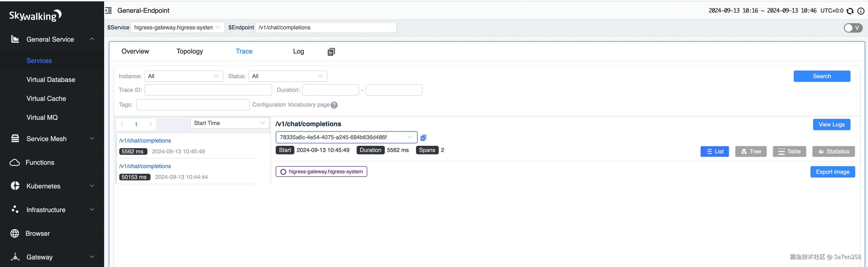
Task: Click the Search button
Action: [x=822, y=76]
